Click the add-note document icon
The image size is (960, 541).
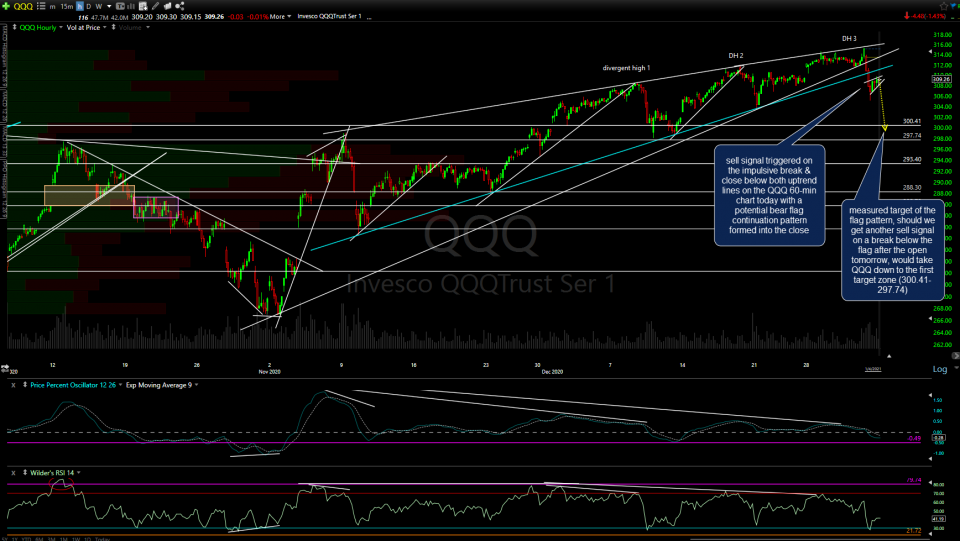pyautogui.click(x=143, y=6)
